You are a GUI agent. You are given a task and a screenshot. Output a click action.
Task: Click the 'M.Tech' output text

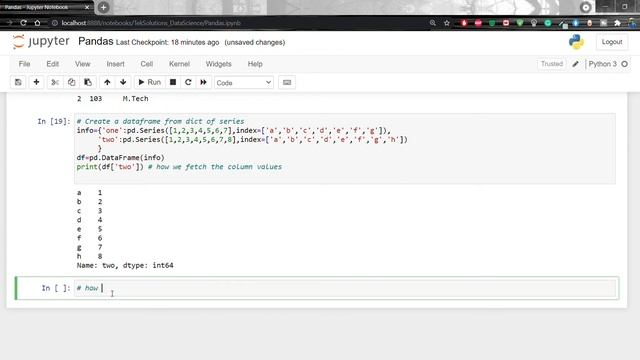pyautogui.click(x=136, y=99)
